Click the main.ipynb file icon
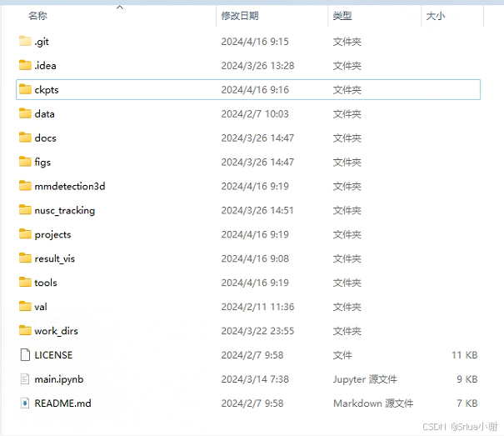This screenshot has width=504, height=436. [25, 378]
